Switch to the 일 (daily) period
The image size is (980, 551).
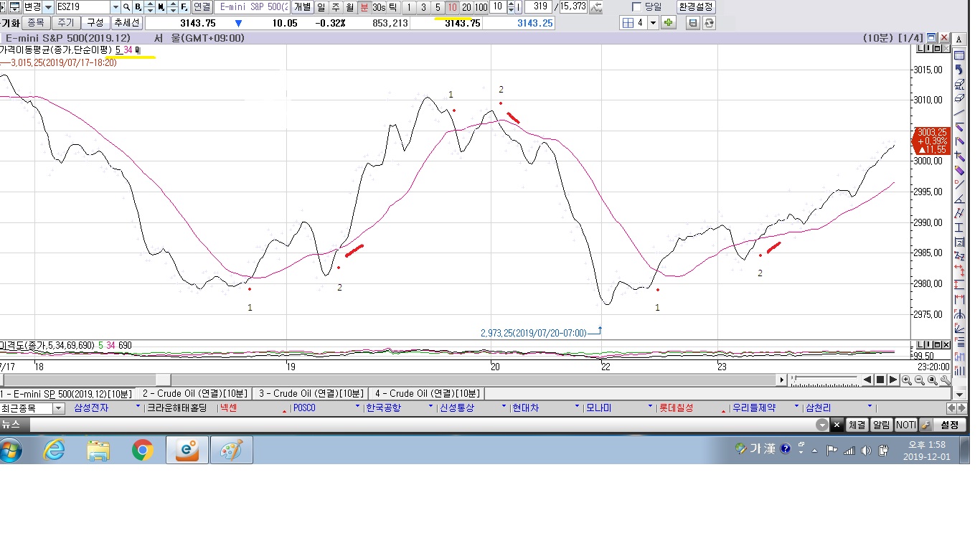[x=321, y=7]
